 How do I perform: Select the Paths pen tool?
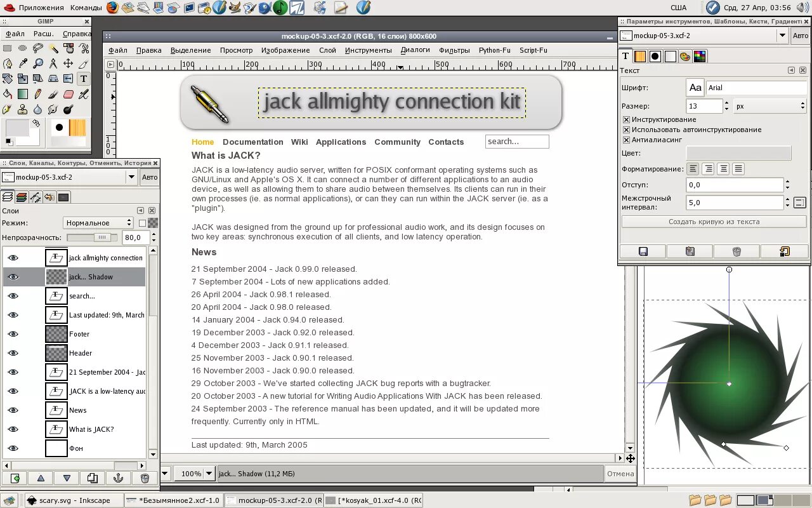click(7, 63)
